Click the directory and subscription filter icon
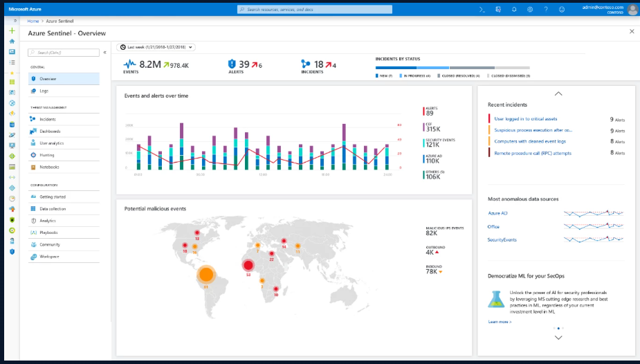The image size is (640, 364). pos(498,9)
